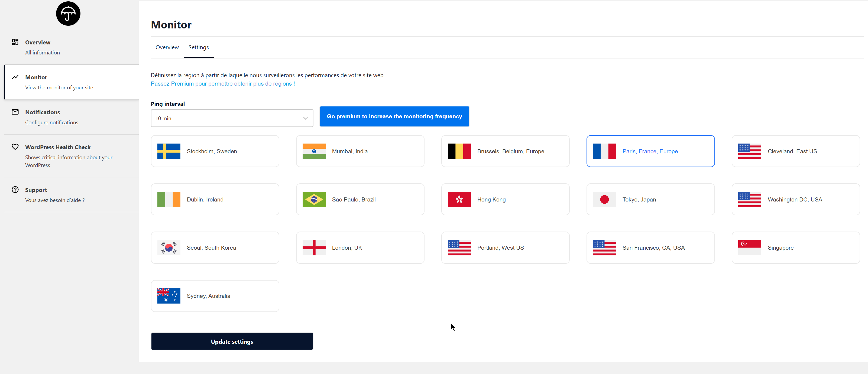The height and width of the screenshot is (374, 868).
Task: Click the US flag for Portland
Action: coord(459,248)
